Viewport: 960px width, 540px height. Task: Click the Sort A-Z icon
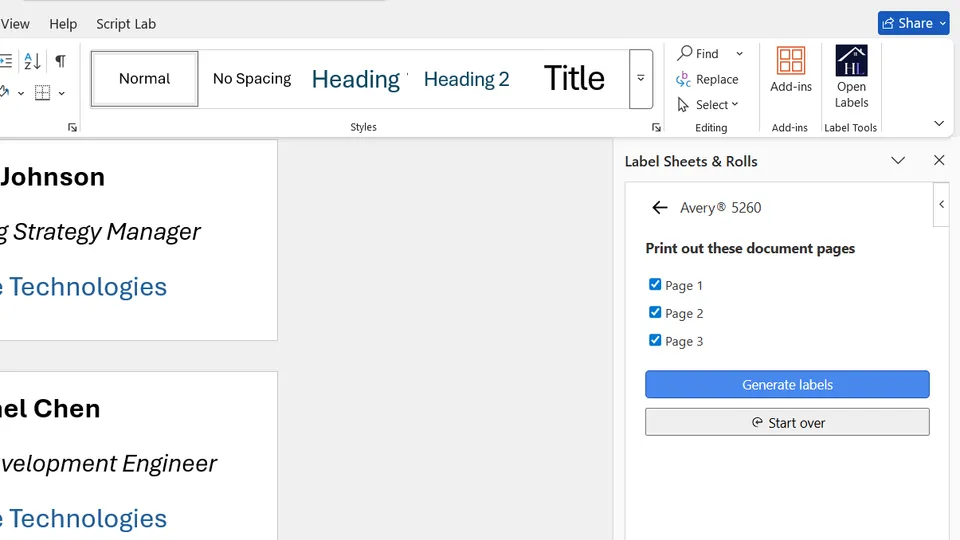[x=32, y=61]
